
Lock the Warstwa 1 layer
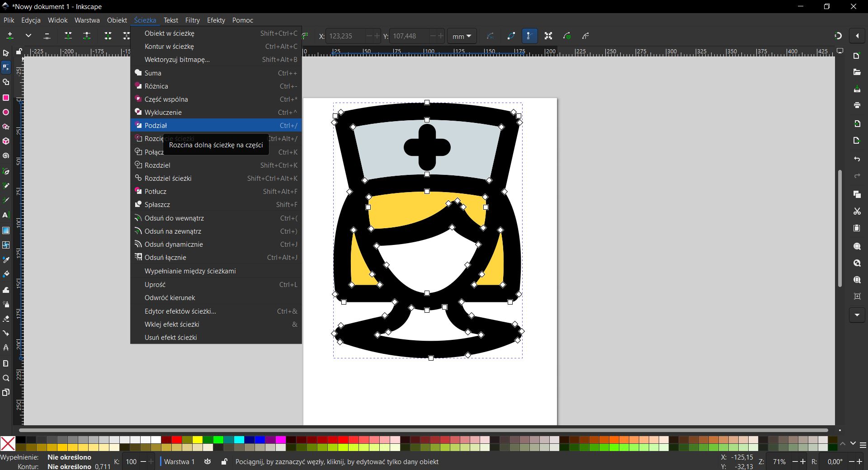click(224, 461)
